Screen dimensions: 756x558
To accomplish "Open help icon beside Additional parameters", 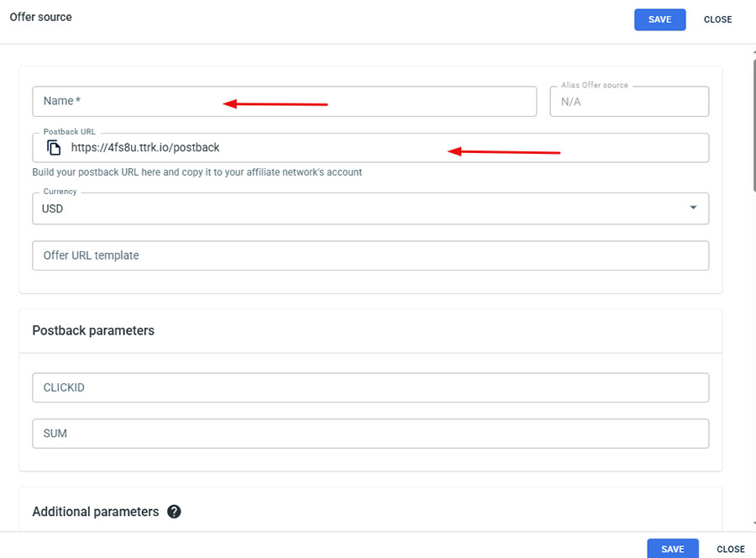I will pyautogui.click(x=174, y=512).
